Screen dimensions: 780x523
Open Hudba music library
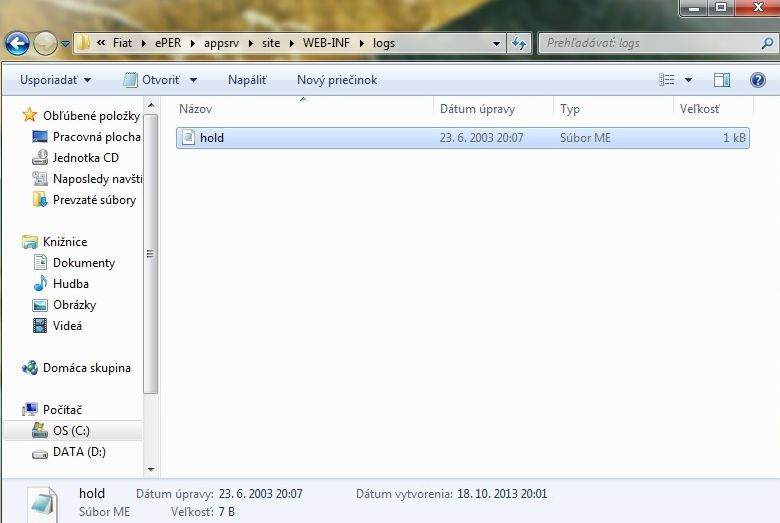[x=70, y=284]
